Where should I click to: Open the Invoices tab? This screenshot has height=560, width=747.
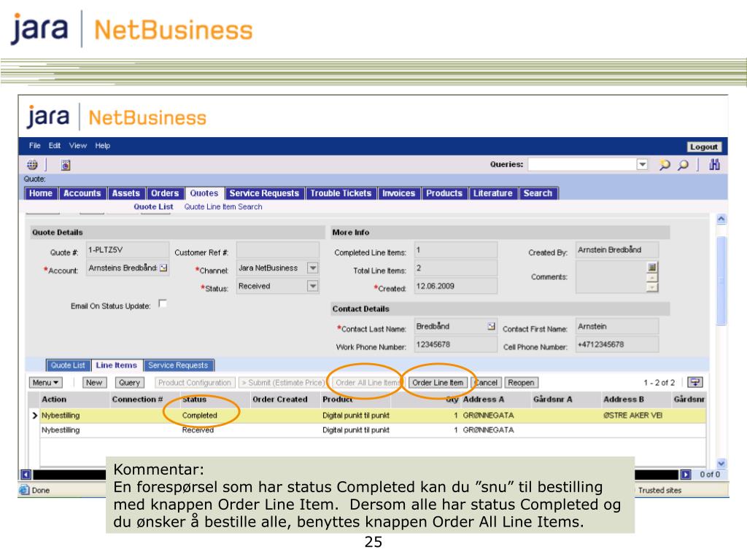(x=398, y=193)
